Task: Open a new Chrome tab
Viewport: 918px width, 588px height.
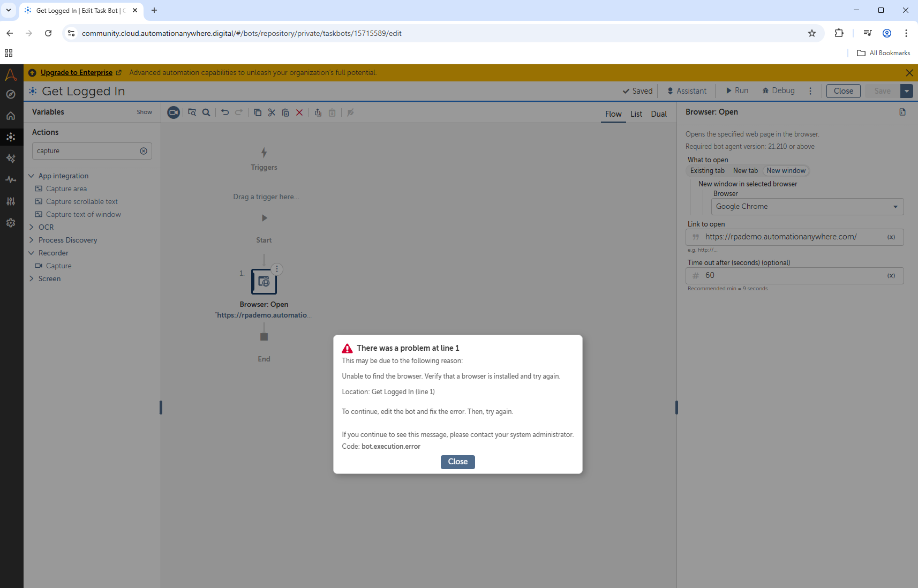Action: pos(154,10)
